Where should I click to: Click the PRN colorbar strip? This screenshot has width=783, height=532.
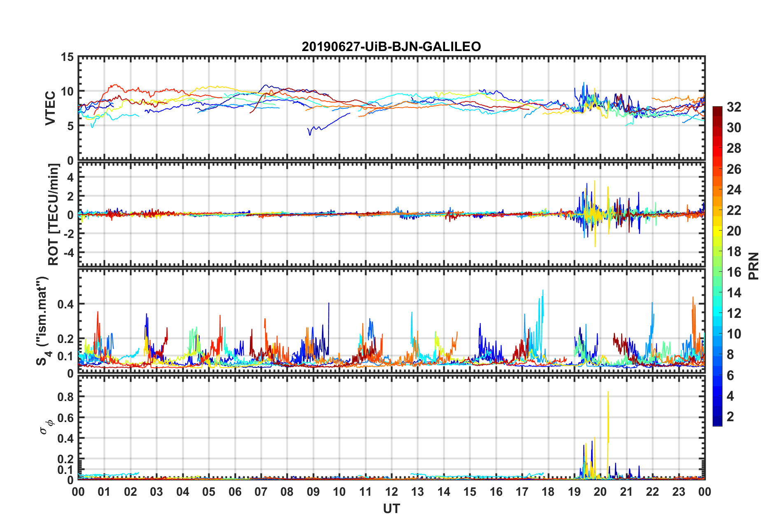[x=717, y=266]
